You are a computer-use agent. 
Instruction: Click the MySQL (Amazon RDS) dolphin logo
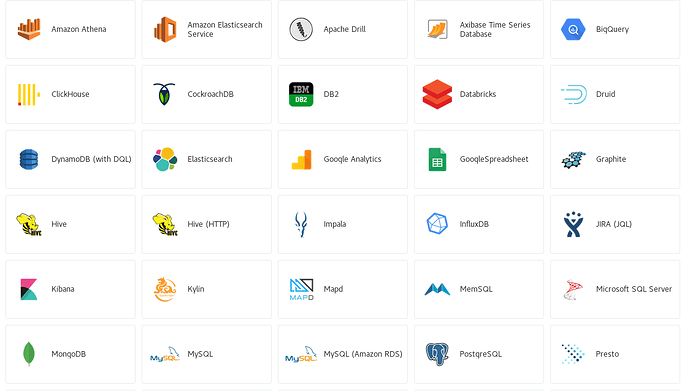point(301,354)
